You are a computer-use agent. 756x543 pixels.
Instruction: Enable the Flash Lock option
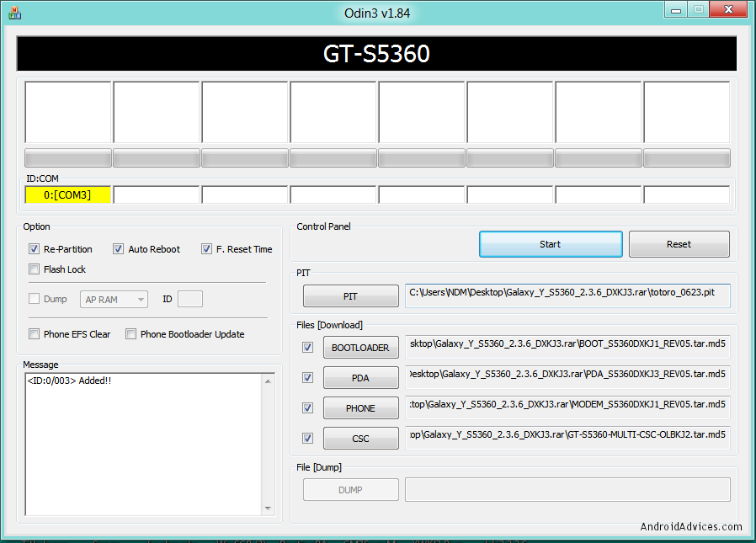[34, 269]
